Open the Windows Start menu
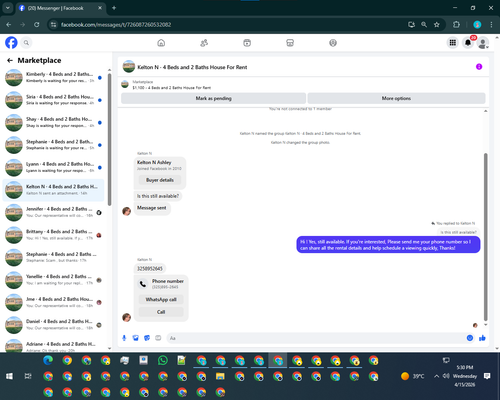Image resolution: width=500 pixels, height=400 pixels. [9, 376]
